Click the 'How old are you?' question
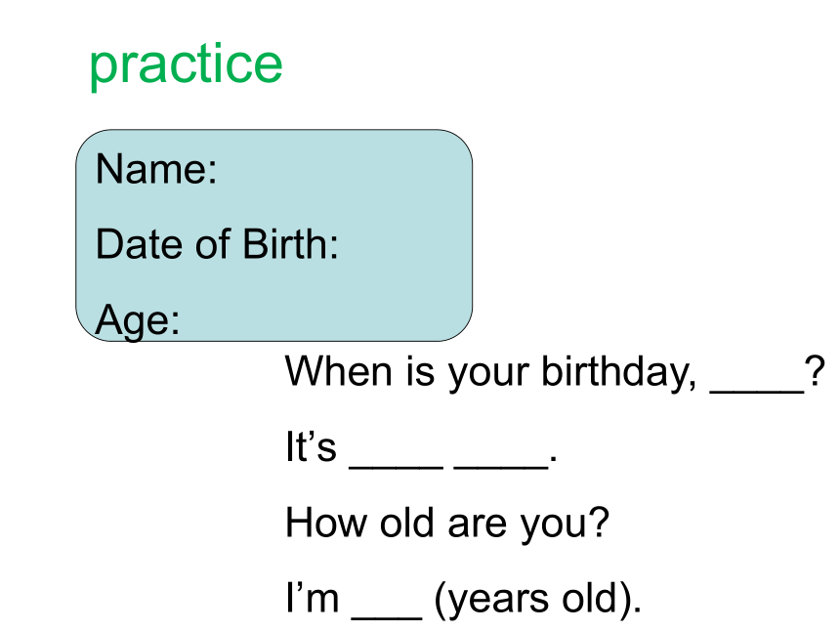 pos(447,524)
